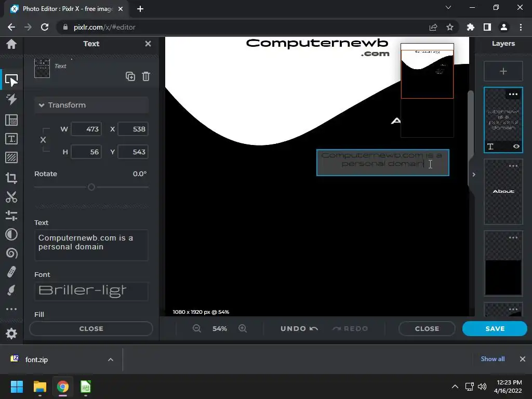Open a new Chrome tab

pos(140,9)
